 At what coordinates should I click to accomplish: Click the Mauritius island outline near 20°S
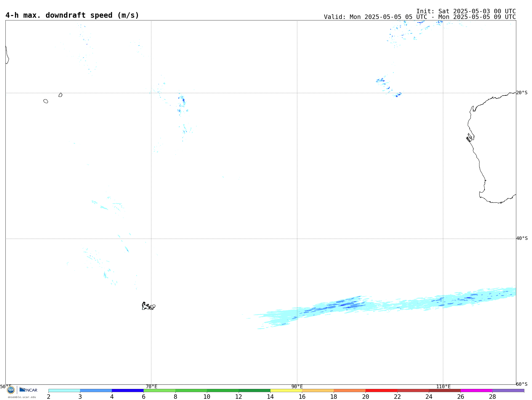[60, 95]
